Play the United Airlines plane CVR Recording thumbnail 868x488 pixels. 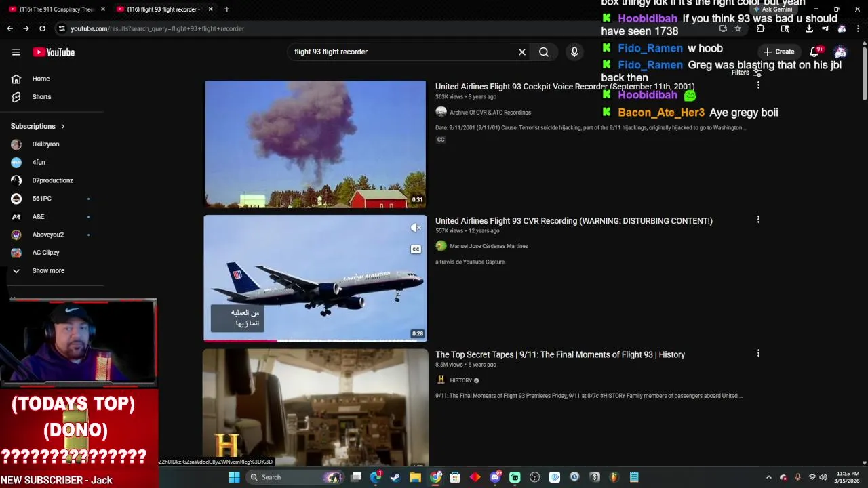315,278
